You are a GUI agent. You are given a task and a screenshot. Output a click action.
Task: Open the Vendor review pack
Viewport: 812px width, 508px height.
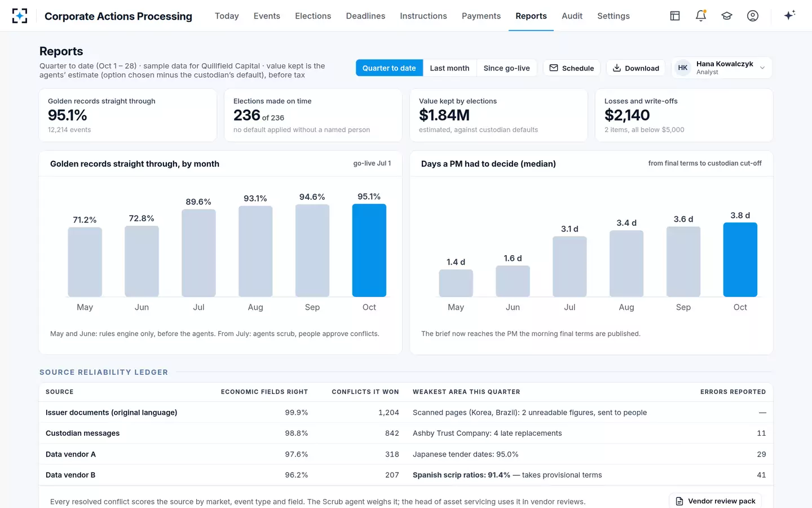click(716, 501)
